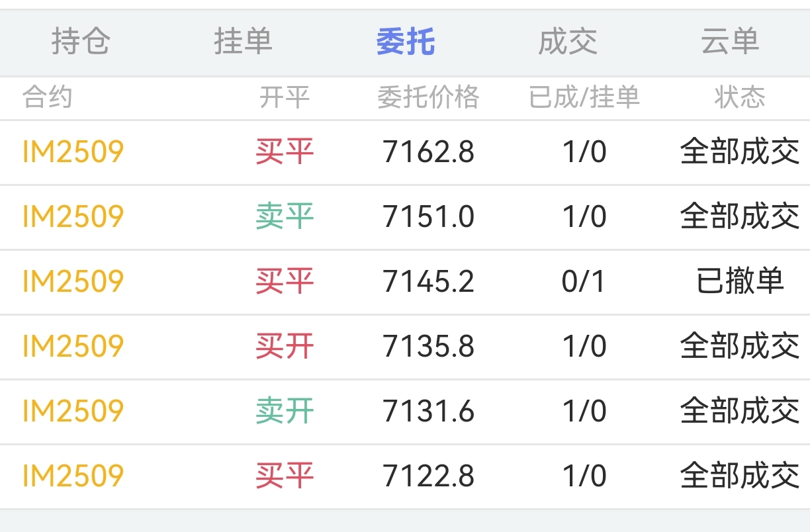Tap the 开平 column header

point(285,97)
